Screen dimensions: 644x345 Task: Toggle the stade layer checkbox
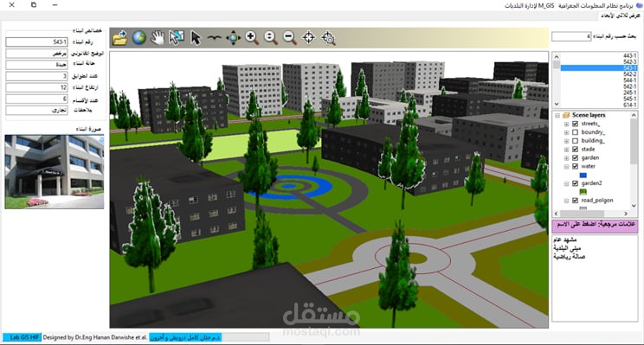click(x=575, y=150)
